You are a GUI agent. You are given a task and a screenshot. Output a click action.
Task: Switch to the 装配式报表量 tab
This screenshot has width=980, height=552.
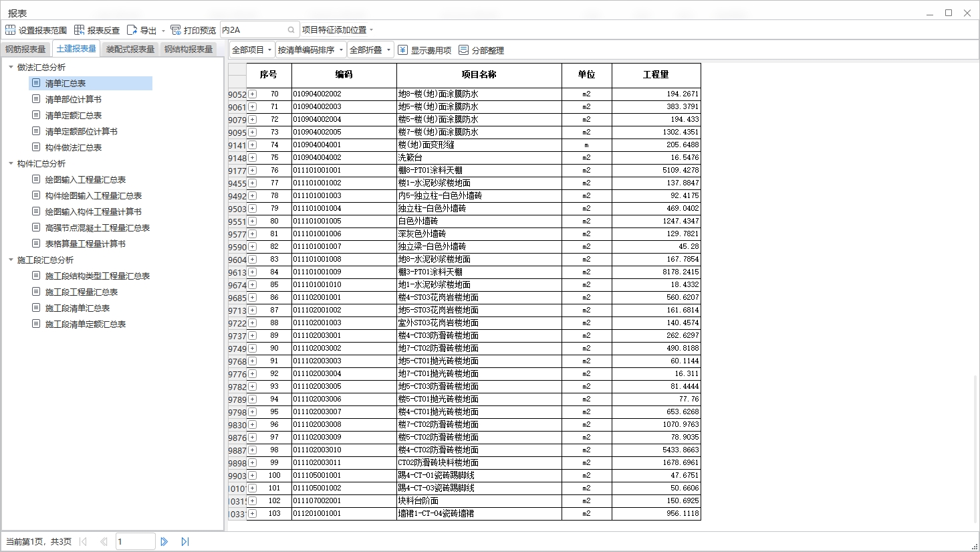130,49
